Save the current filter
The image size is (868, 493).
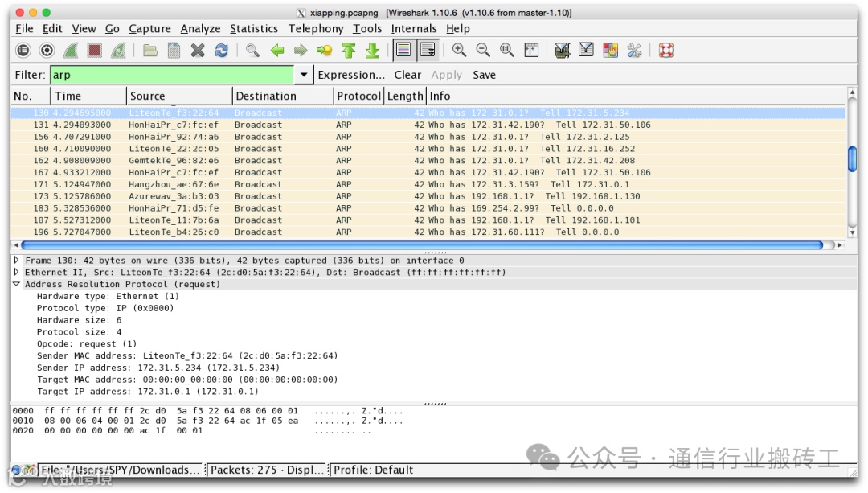484,75
